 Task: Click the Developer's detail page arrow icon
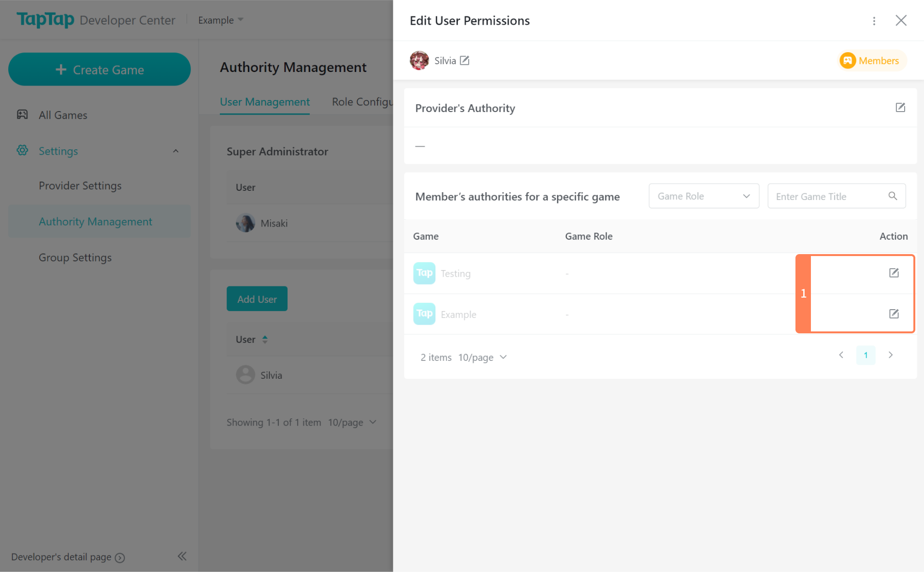coord(120,558)
